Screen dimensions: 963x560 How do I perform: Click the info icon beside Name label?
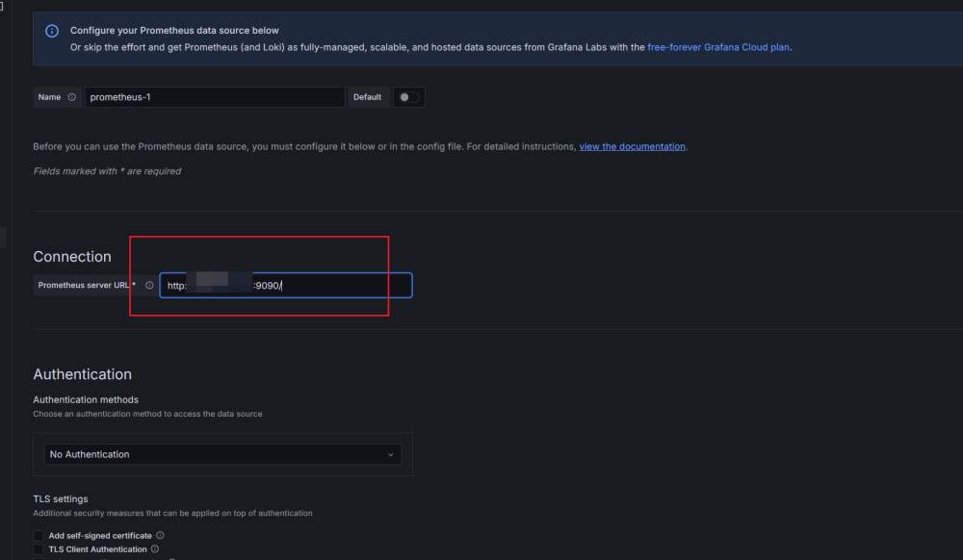click(x=72, y=97)
